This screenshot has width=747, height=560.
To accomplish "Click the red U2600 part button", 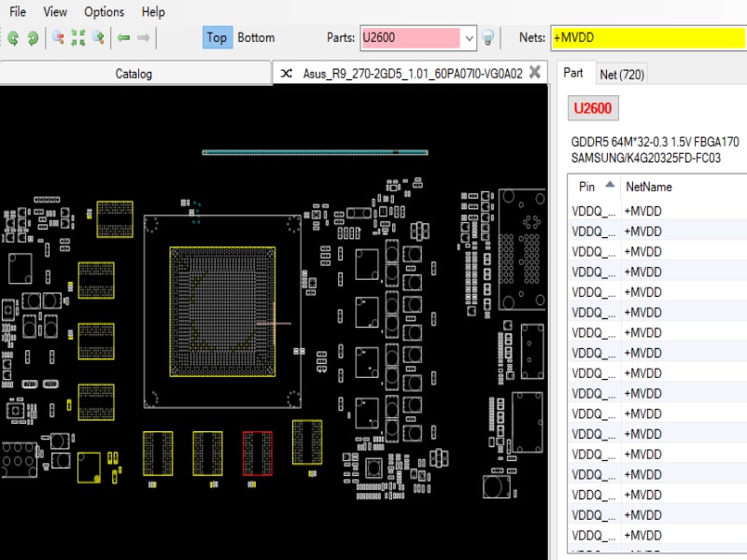I will tap(593, 108).
